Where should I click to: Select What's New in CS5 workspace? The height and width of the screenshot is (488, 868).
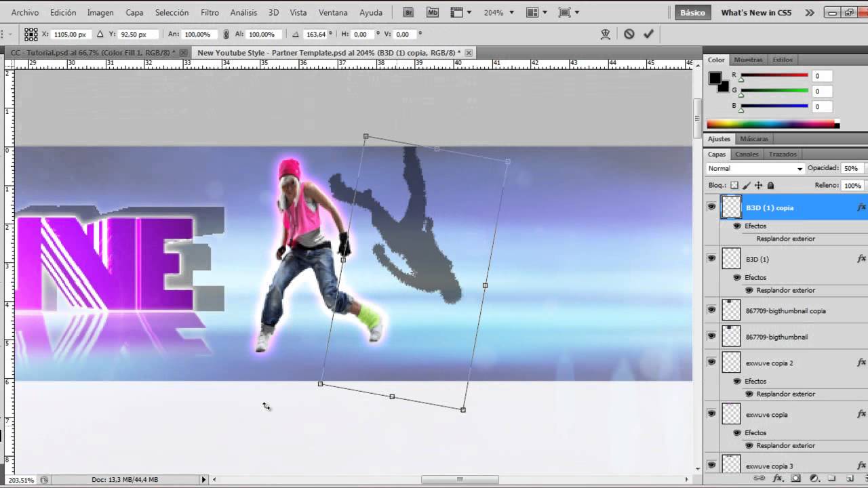(756, 12)
